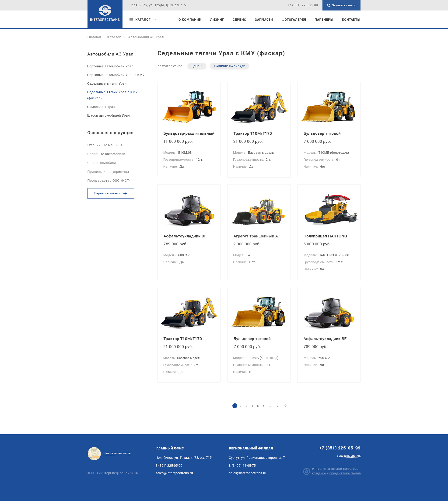Open the Лизинг menu item

point(217,20)
